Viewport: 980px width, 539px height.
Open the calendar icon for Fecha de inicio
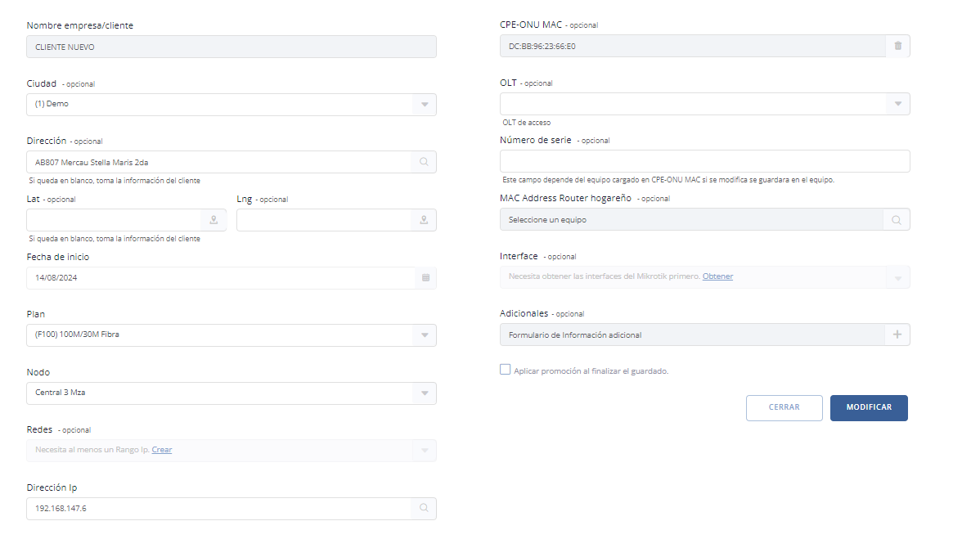425,278
